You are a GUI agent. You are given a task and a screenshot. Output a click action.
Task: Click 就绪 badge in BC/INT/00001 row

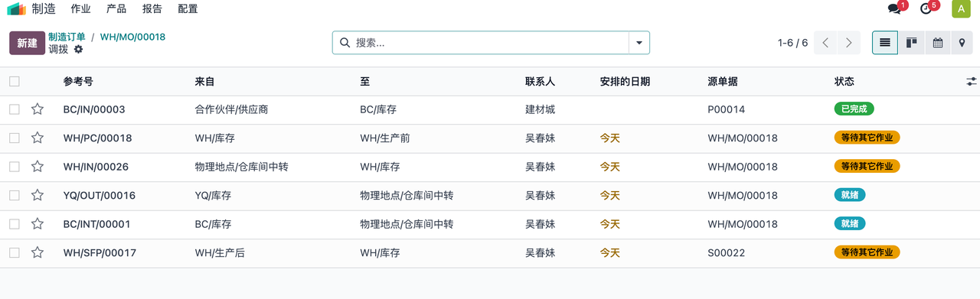pyautogui.click(x=850, y=223)
